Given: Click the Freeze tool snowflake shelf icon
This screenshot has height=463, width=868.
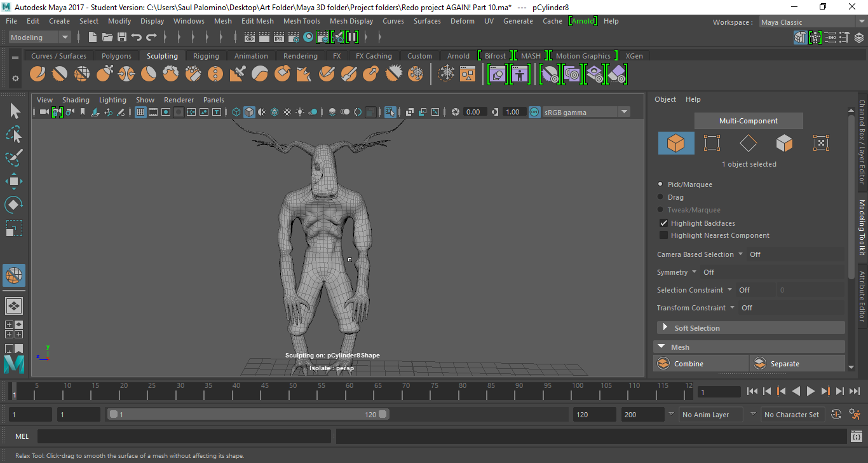Looking at the screenshot, I should click(447, 74).
